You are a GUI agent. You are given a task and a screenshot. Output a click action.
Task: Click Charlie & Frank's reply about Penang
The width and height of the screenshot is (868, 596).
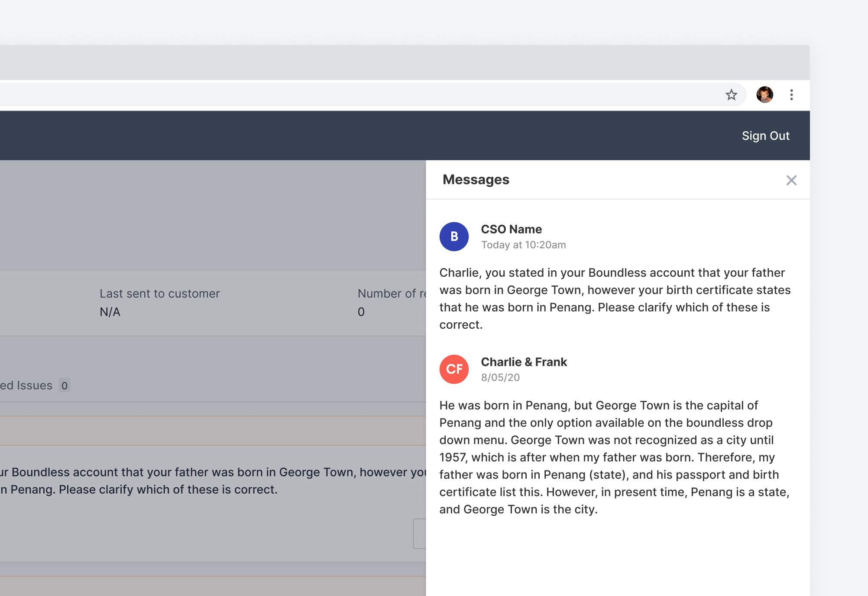tap(615, 457)
